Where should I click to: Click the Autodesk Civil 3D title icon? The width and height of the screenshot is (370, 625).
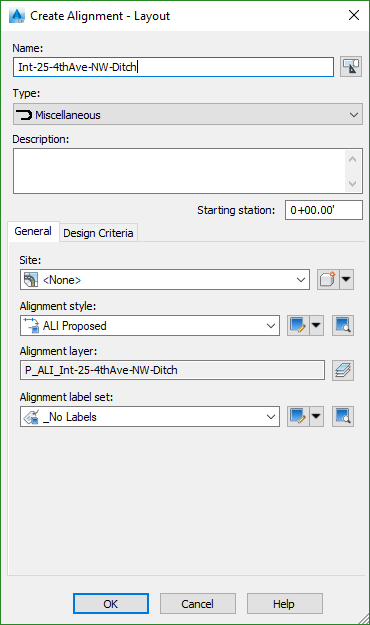tap(17, 16)
